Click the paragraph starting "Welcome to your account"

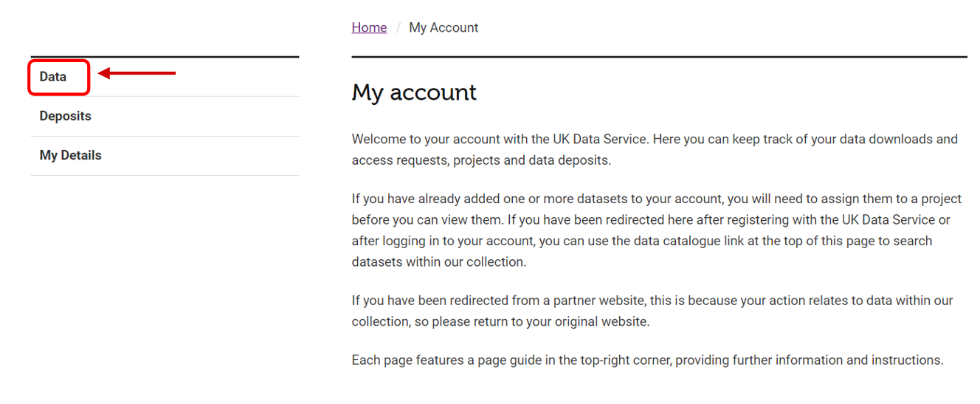(655, 149)
